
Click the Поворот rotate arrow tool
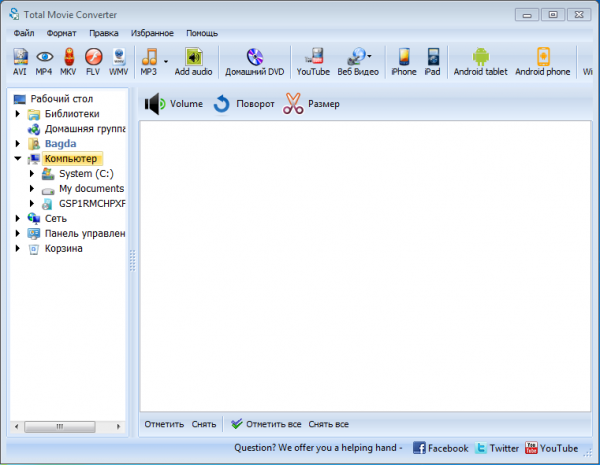pyautogui.click(x=244, y=104)
